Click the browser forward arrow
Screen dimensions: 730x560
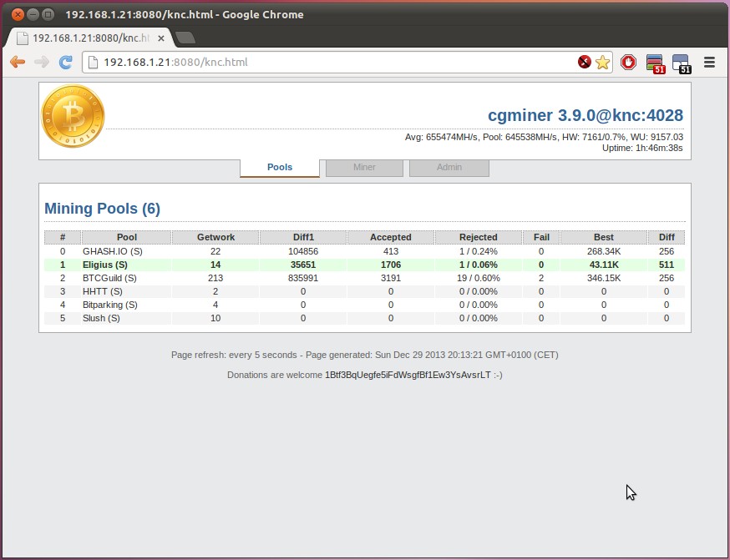click(42, 62)
